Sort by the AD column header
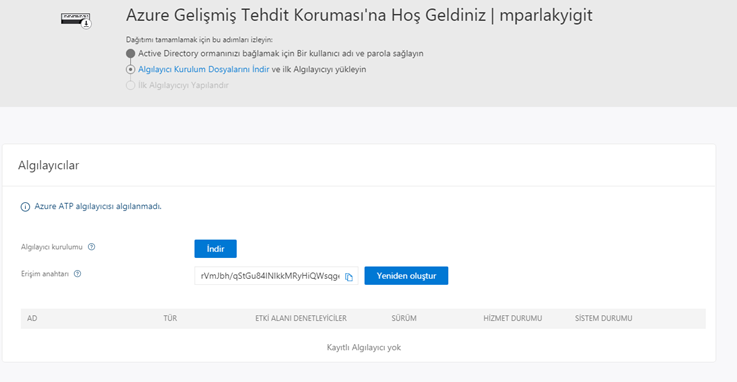The height and width of the screenshot is (382, 737). 32,318
